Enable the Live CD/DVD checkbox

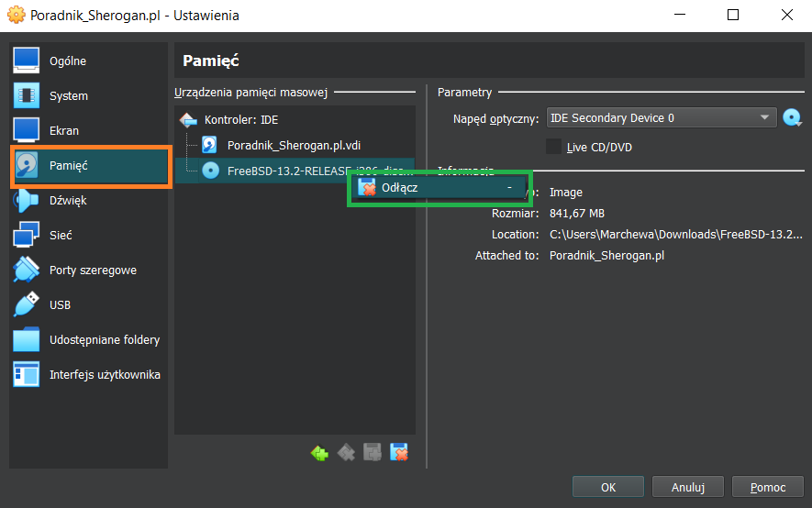pos(554,147)
